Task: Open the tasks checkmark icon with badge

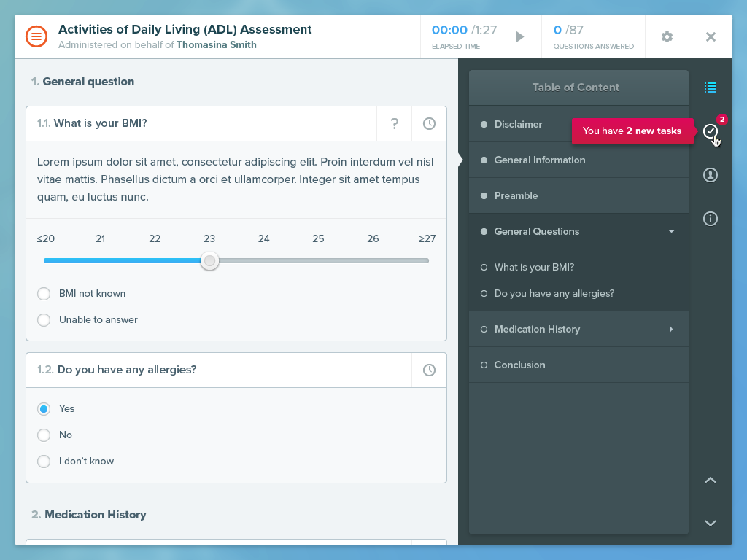Action: click(x=711, y=131)
